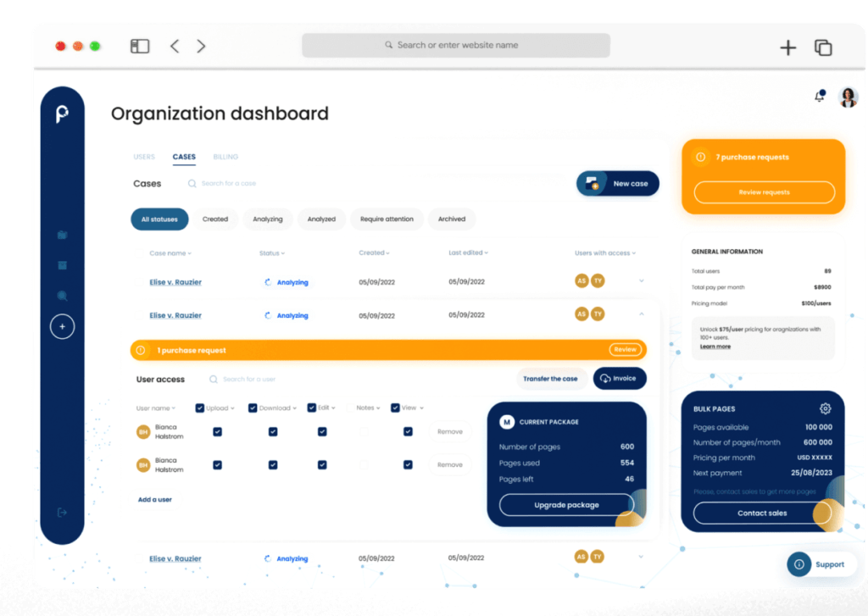The height and width of the screenshot is (616, 868).
Task: Open the Bulk Pages settings gear
Action: tap(825, 408)
